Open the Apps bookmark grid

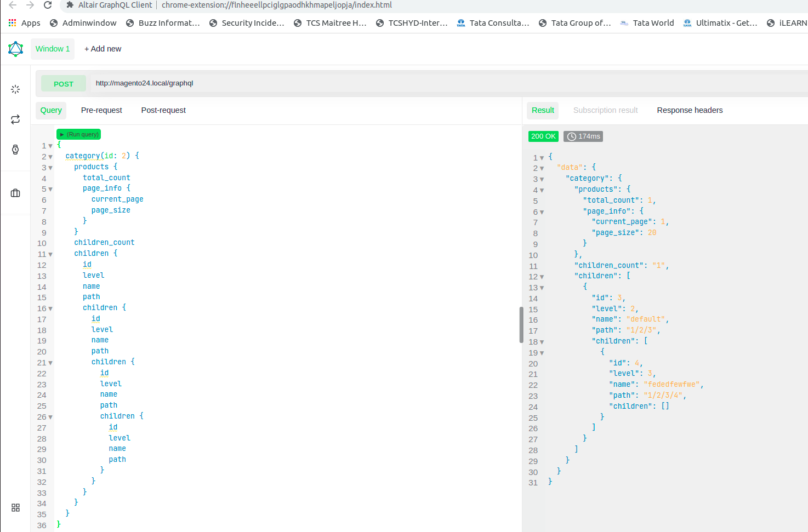click(24, 23)
